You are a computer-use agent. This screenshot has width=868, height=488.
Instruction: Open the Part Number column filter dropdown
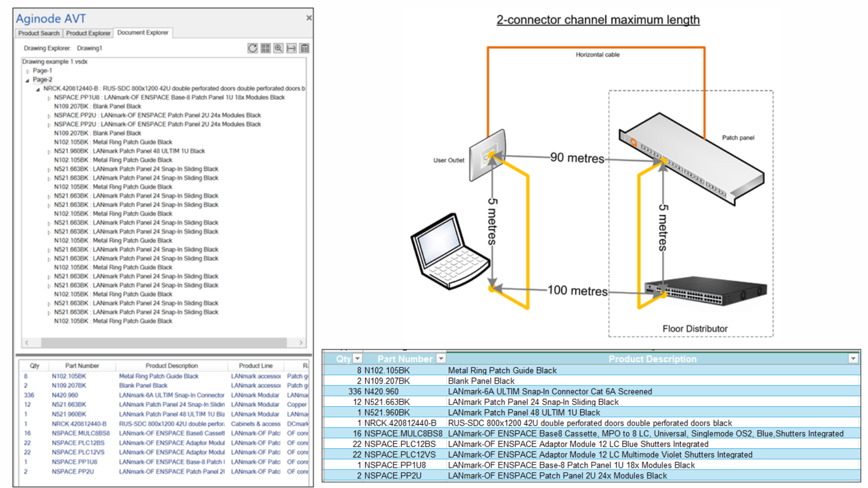[x=441, y=359]
